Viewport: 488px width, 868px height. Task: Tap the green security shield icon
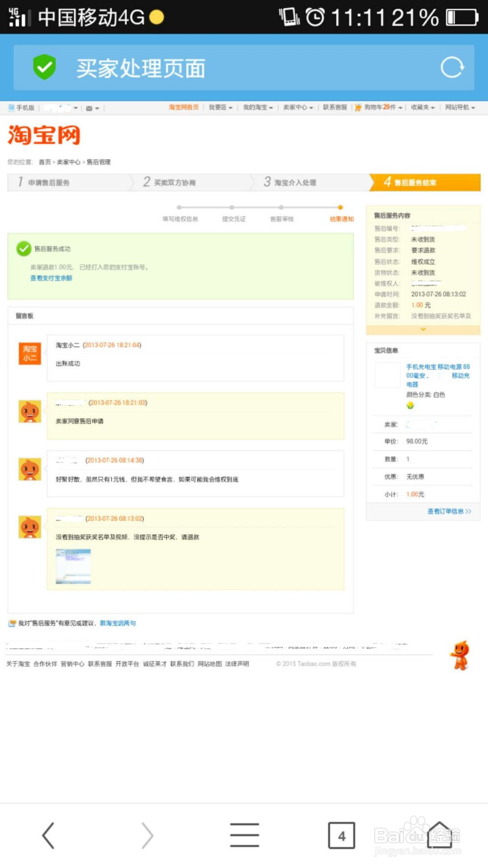44,67
